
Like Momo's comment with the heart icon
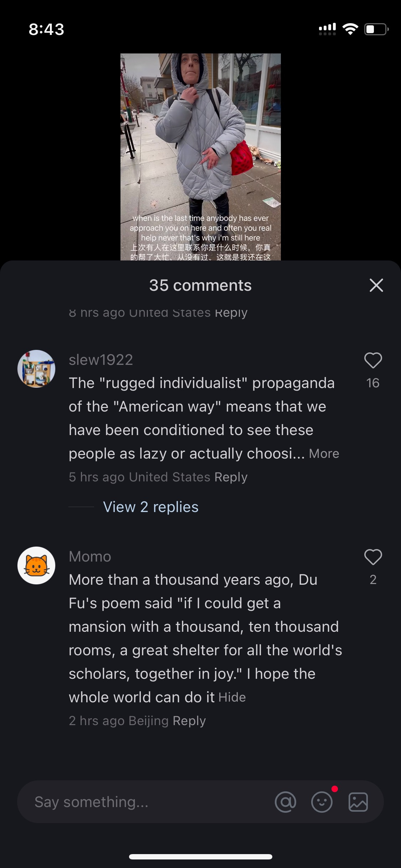(373, 557)
